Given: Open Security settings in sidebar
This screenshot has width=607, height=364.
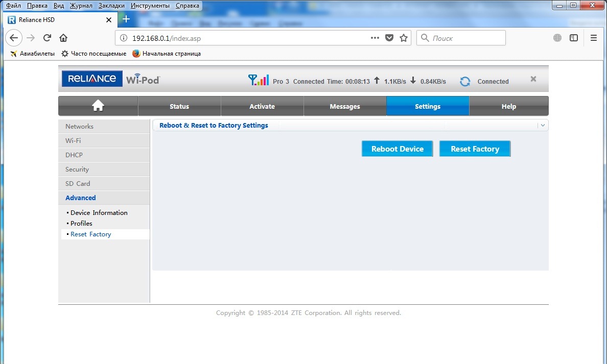Looking at the screenshot, I should (104, 169).
